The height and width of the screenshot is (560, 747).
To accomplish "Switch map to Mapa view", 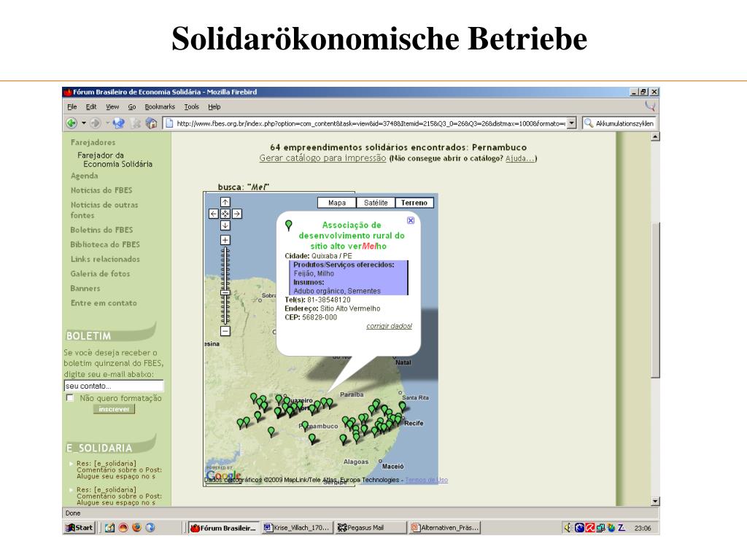I will click(x=337, y=203).
